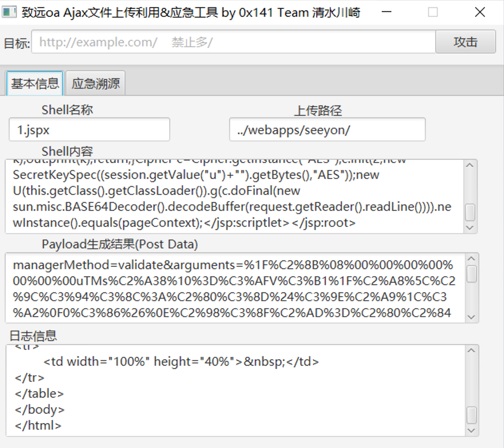Click the </body> line in 日志信息

click(x=40, y=410)
